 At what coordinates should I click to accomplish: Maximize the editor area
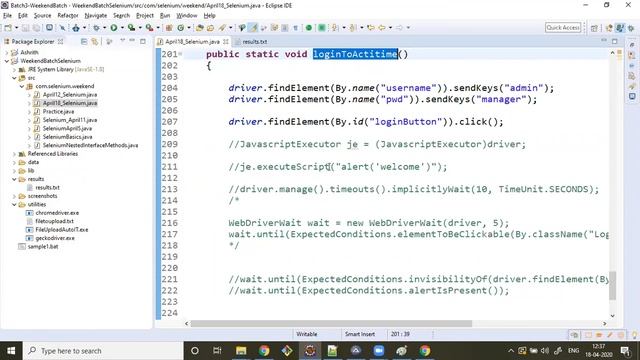(x=615, y=41)
